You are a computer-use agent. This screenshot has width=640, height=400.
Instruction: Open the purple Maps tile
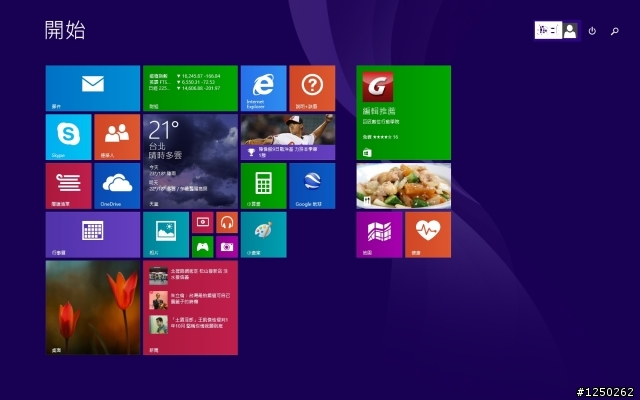pos(379,235)
